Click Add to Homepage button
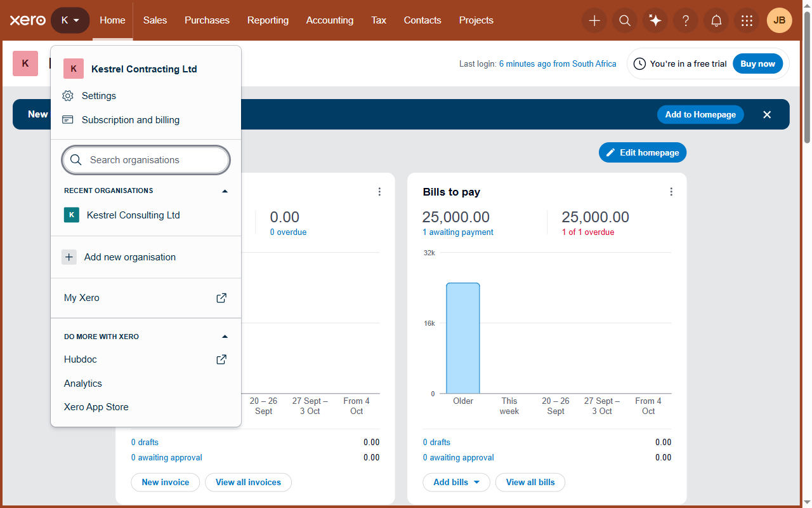The image size is (812, 508). click(x=700, y=114)
